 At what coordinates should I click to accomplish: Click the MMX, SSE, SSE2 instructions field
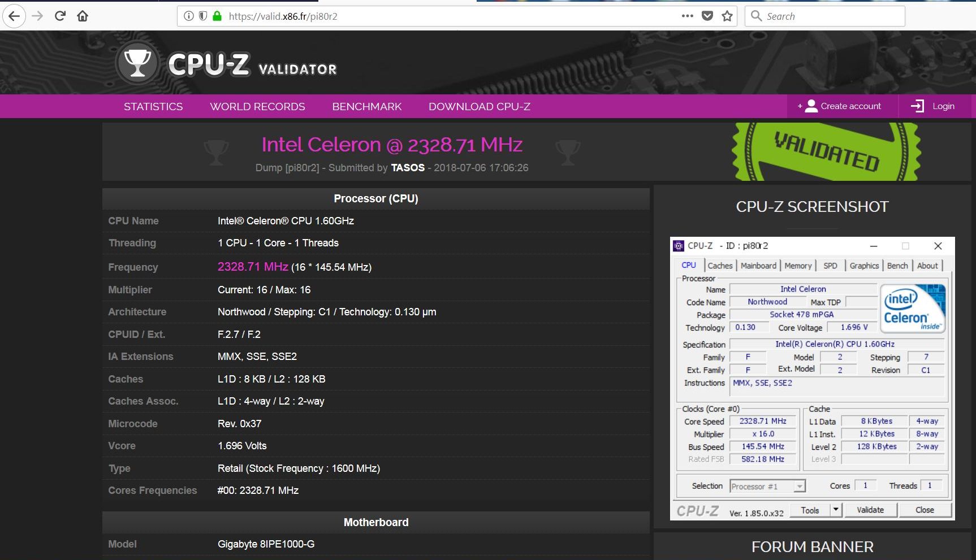(837, 387)
